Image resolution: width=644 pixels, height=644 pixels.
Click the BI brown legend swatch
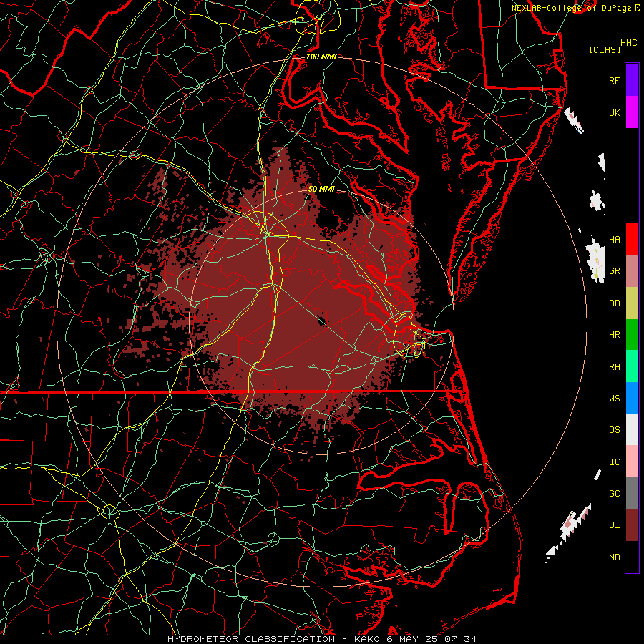click(x=632, y=525)
